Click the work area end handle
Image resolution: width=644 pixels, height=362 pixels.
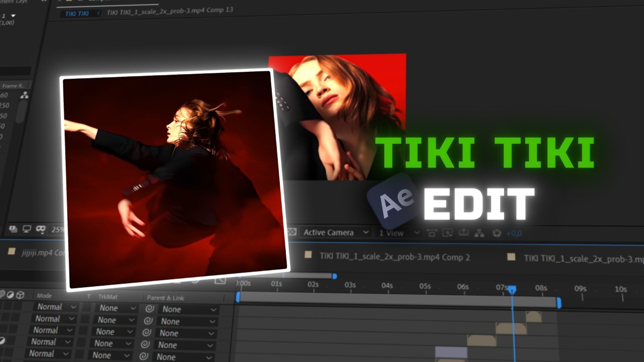point(558,302)
